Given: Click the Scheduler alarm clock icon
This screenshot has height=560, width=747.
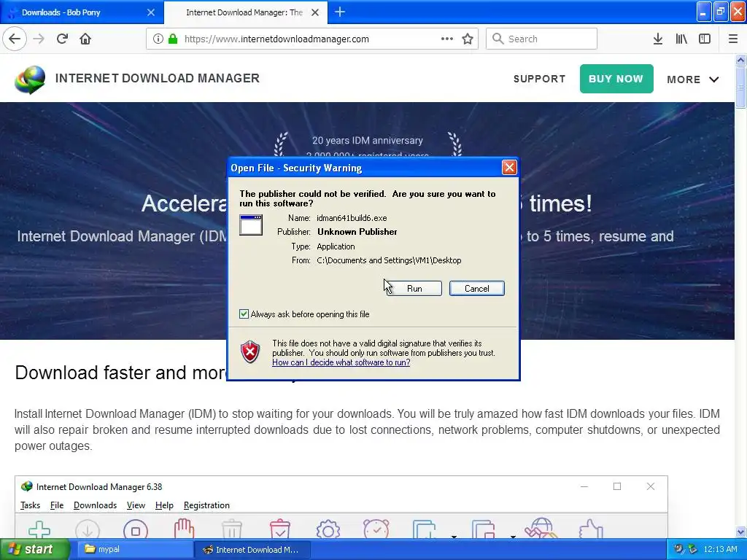Looking at the screenshot, I should click(376, 529).
